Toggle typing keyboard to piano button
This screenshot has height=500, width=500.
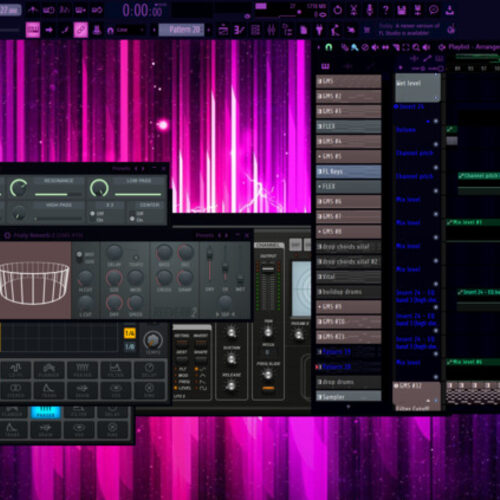point(33,30)
